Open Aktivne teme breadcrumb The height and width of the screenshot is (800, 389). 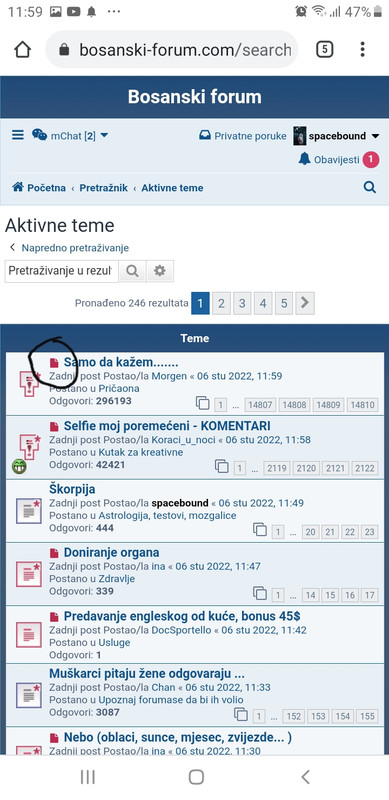172,188
